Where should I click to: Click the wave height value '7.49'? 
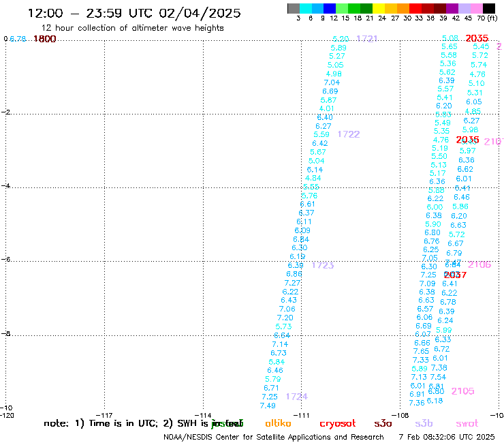[x=268, y=406]
